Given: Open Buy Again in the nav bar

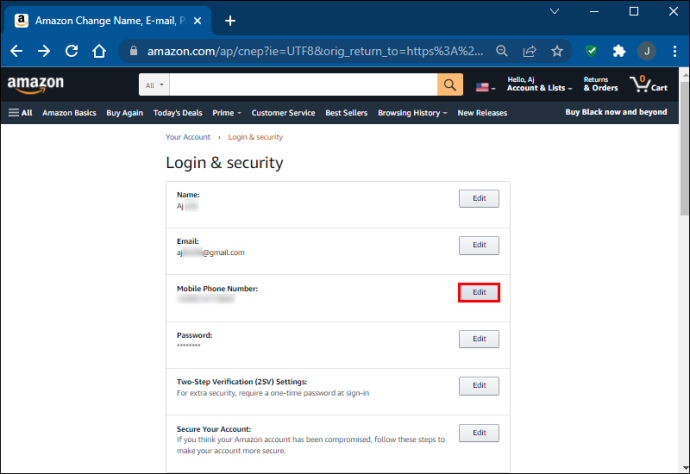Looking at the screenshot, I should (x=125, y=113).
